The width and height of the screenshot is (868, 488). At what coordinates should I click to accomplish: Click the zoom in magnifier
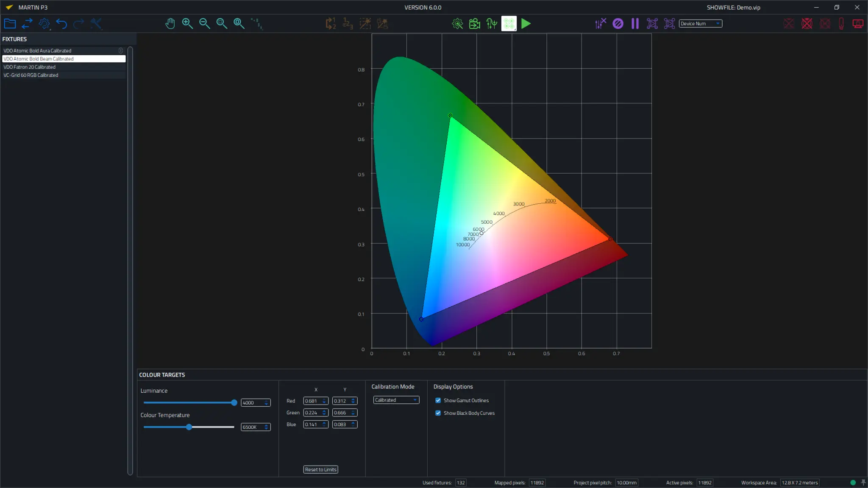pyautogui.click(x=187, y=24)
